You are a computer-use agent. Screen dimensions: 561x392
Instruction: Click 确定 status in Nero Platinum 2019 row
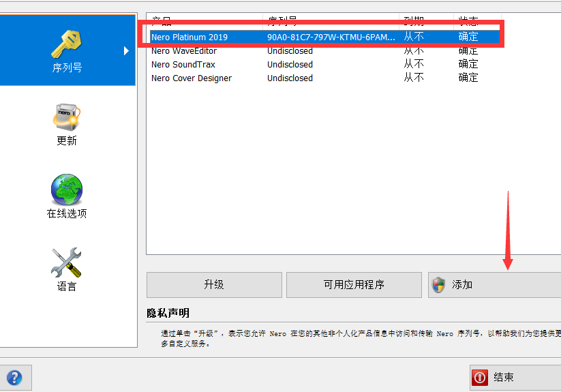click(x=468, y=37)
